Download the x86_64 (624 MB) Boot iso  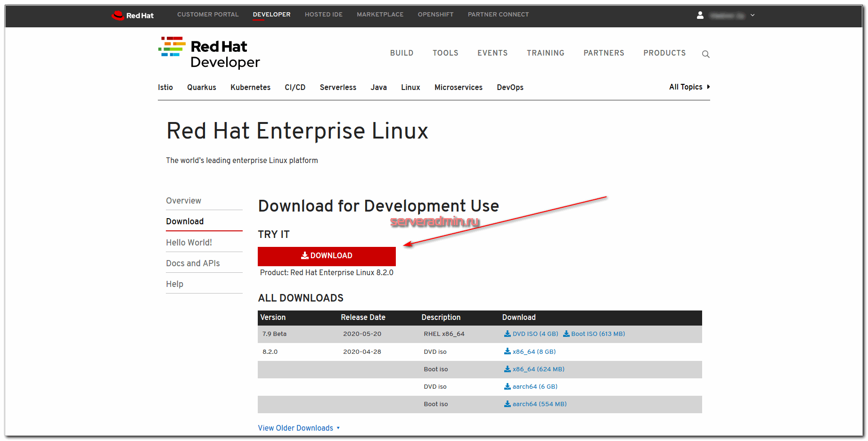coord(534,369)
